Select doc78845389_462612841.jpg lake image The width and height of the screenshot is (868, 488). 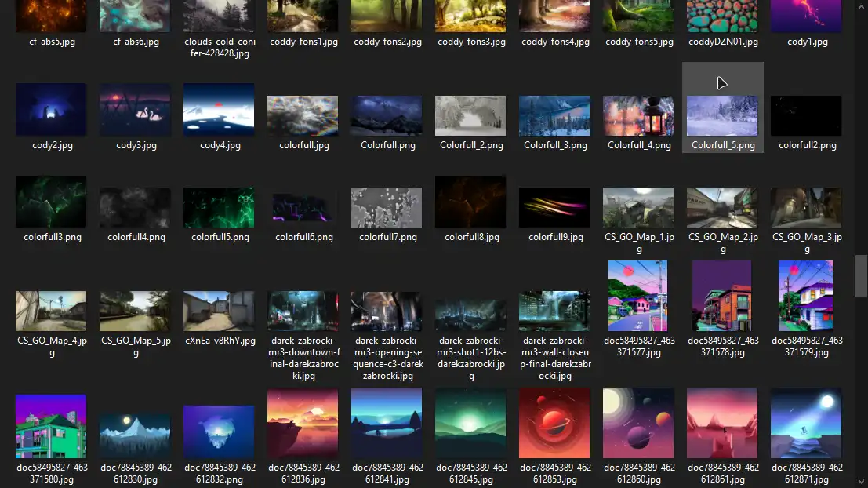tap(387, 423)
